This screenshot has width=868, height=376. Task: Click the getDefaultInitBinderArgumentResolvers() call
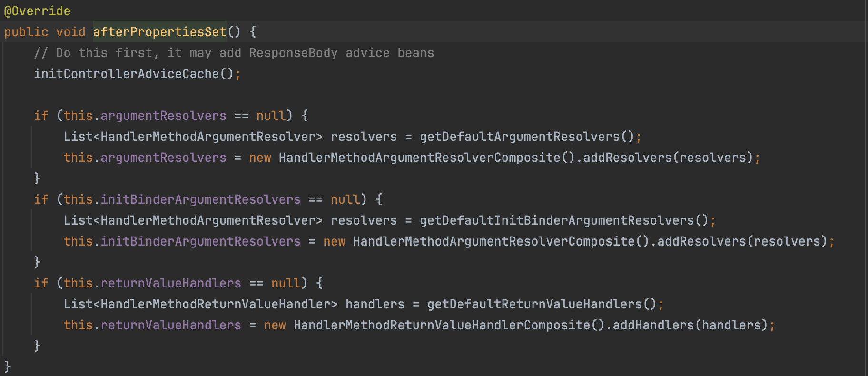(564, 220)
